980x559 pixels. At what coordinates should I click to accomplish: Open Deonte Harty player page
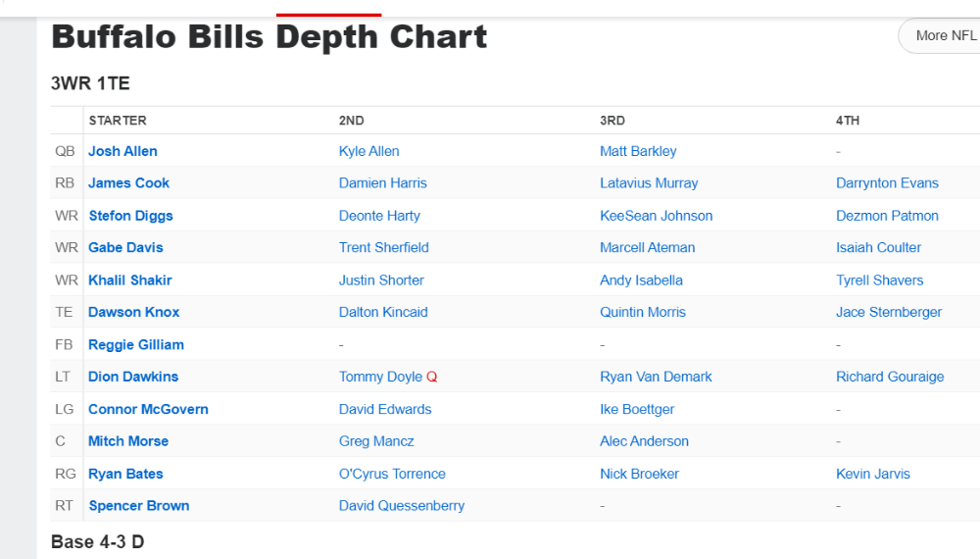tap(379, 216)
